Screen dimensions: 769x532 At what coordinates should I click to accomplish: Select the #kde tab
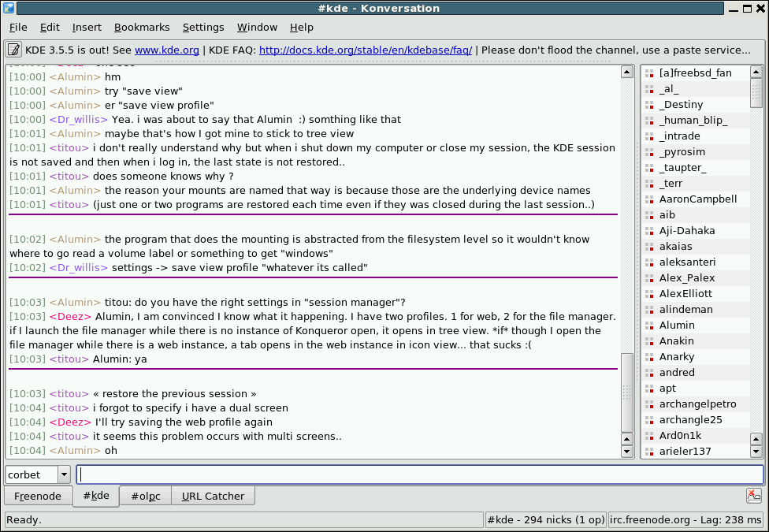tap(96, 495)
